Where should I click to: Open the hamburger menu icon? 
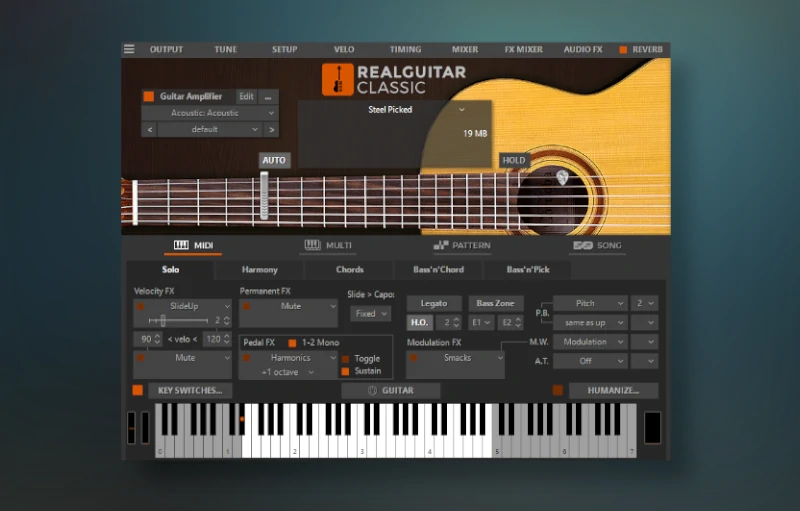click(x=129, y=49)
